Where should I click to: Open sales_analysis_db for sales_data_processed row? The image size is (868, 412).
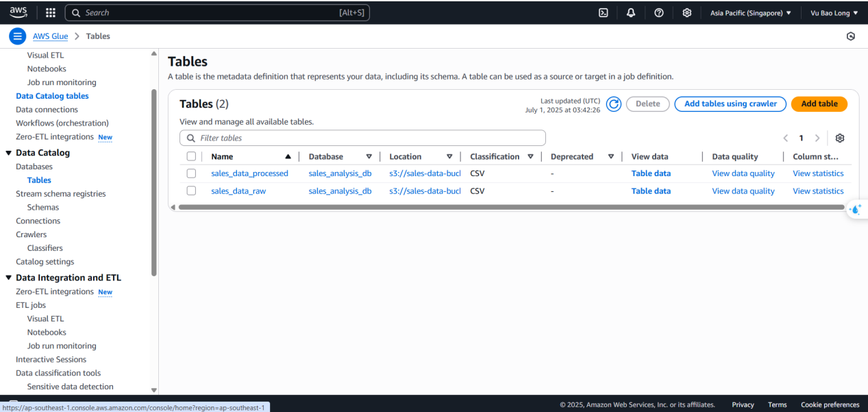click(340, 173)
